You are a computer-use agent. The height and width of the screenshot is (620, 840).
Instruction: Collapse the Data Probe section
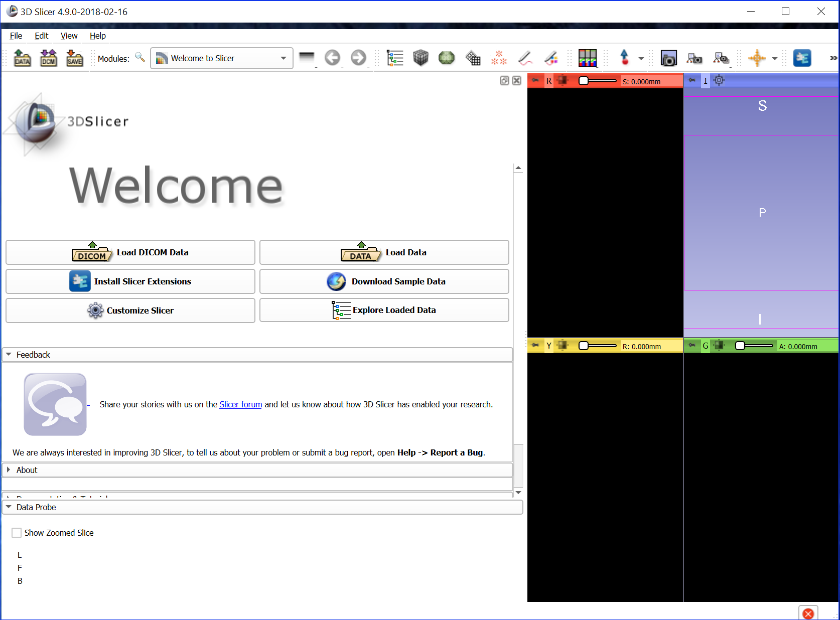pyautogui.click(x=262, y=507)
